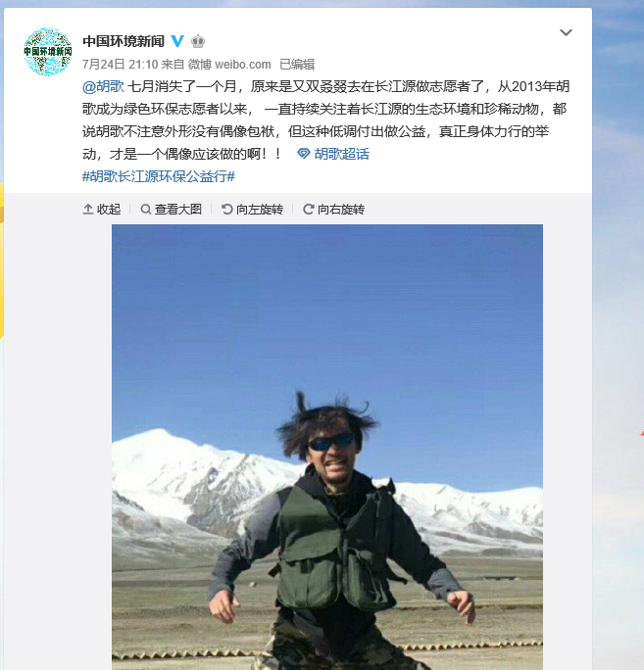Viewport: 644px width, 670px height.
Task: Open the 胡歌超话 super topic link
Action: click(342, 154)
